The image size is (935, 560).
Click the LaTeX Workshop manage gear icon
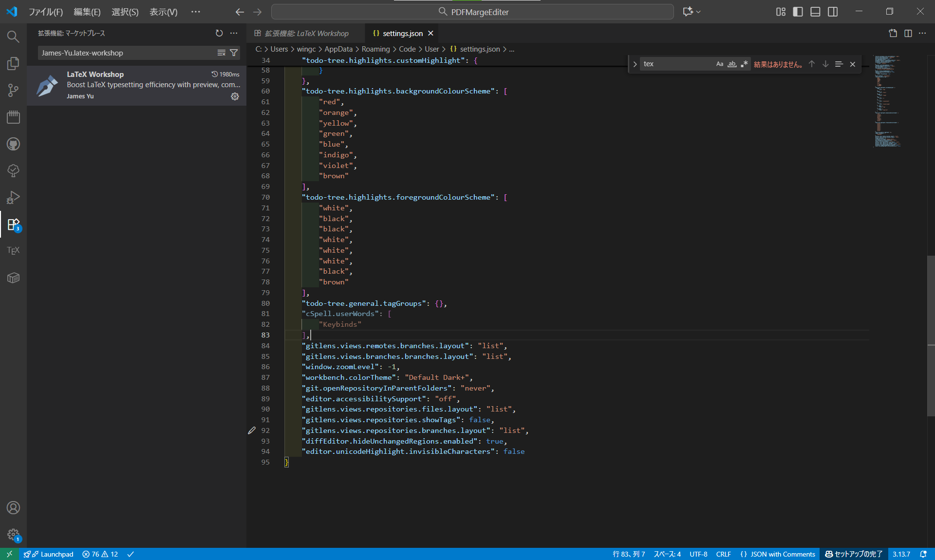point(235,96)
